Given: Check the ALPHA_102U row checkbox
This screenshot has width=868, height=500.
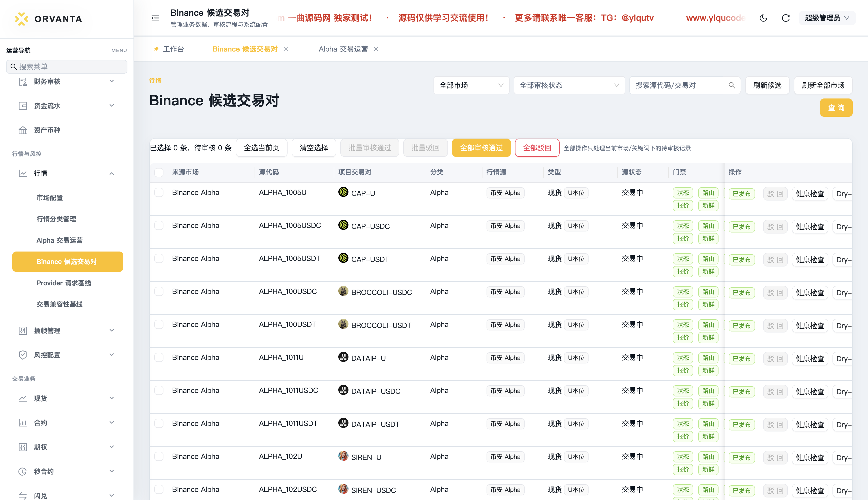Looking at the screenshot, I should coord(159,456).
